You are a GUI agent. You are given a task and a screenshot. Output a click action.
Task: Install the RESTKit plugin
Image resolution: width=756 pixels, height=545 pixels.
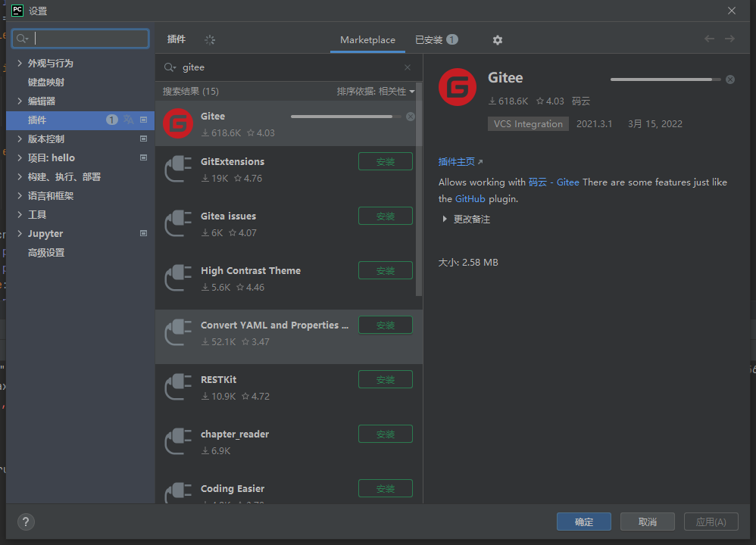pyautogui.click(x=386, y=379)
